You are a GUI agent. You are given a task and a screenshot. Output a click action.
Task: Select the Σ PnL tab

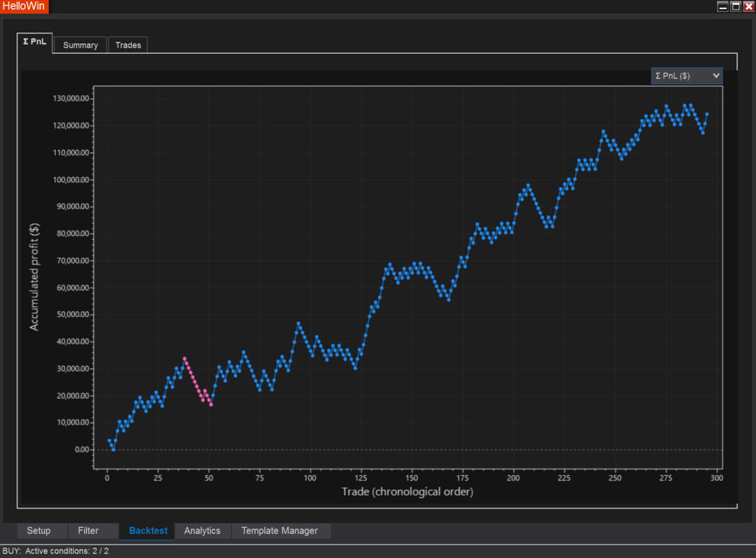point(35,42)
